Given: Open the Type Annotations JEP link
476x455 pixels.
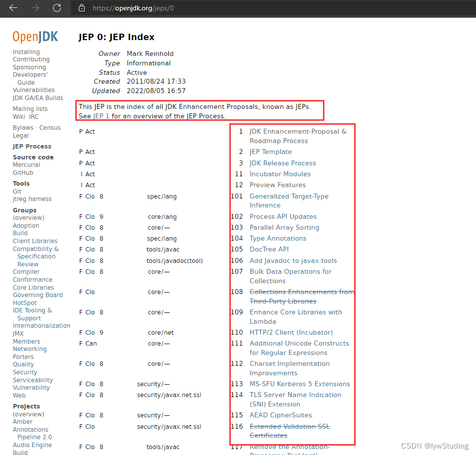Looking at the screenshot, I should click(278, 239).
